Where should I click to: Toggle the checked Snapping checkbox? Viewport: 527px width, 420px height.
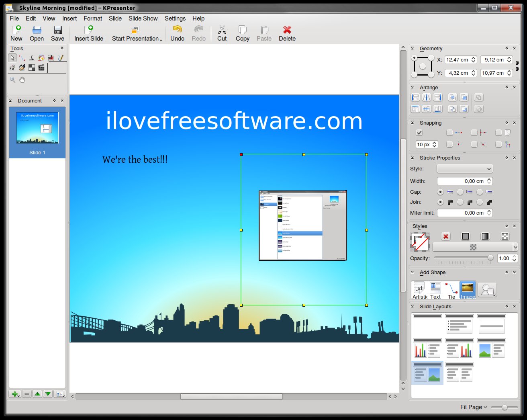[x=419, y=133]
